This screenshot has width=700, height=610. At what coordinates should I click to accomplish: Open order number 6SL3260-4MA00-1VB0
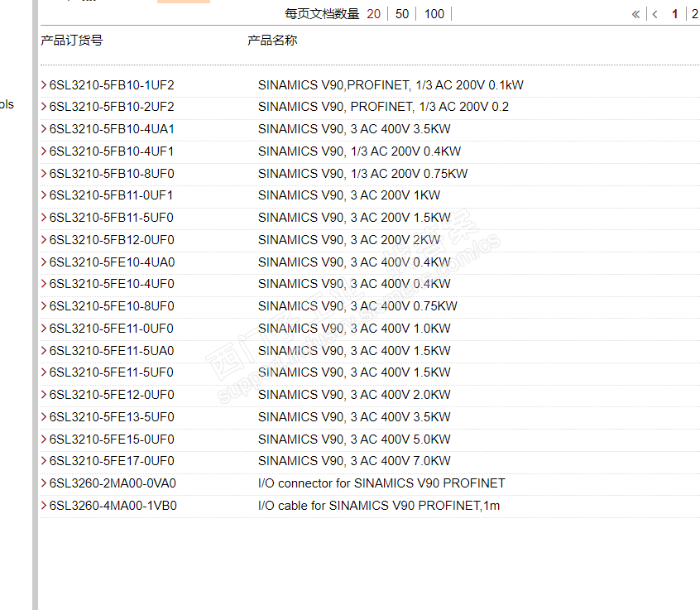113,505
